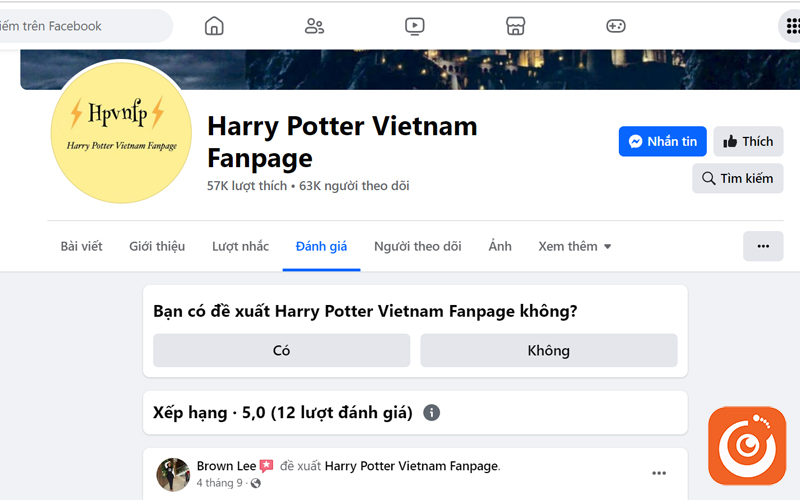Viewport: 800px width, 500px height.
Task: Click the public globe icon on review
Action: [256, 483]
